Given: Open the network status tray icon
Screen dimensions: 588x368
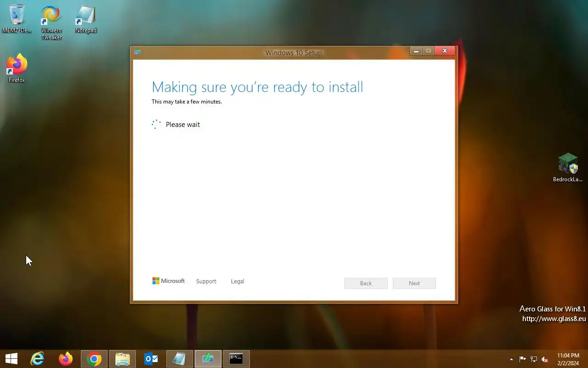Looking at the screenshot, I should click(x=534, y=359).
